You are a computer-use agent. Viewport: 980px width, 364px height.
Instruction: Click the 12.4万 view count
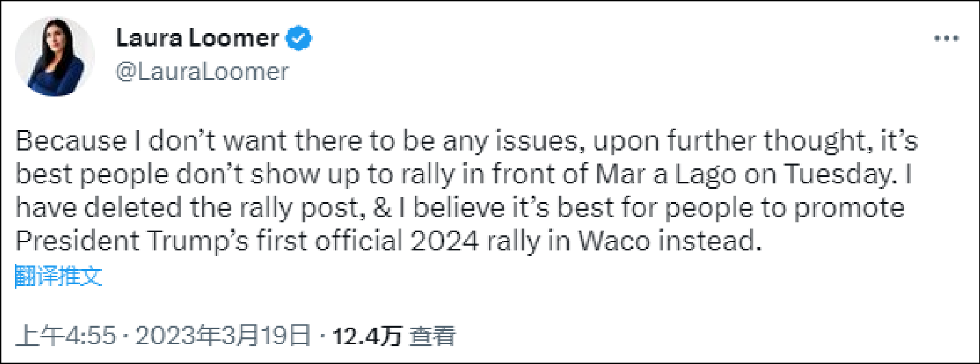click(x=366, y=336)
